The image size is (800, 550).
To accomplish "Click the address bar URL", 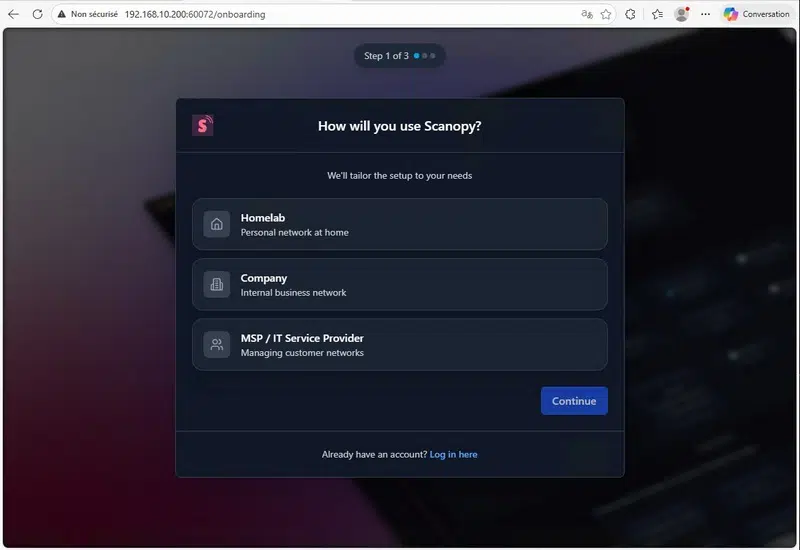I will (195, 14).
